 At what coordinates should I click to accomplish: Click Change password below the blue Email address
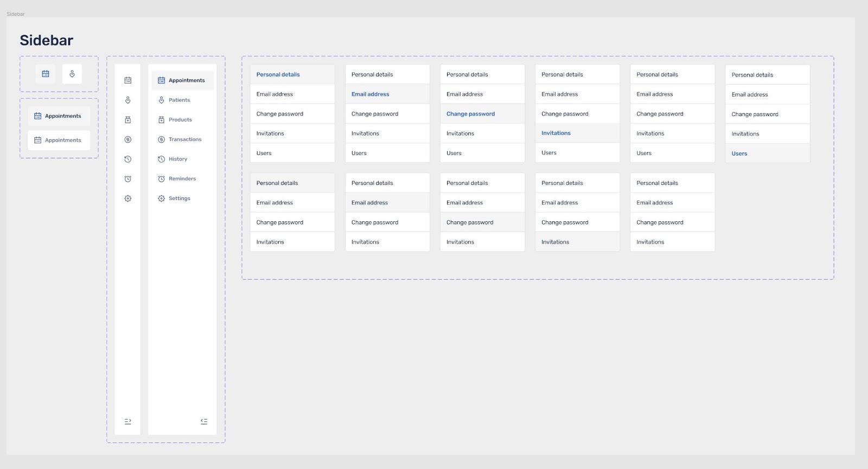click(x=387, y=114)
